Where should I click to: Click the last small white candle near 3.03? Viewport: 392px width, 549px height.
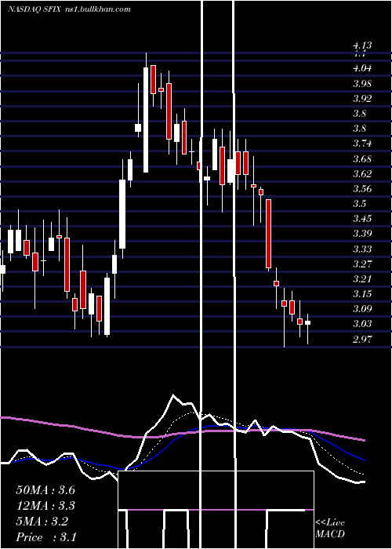[308, 323]
